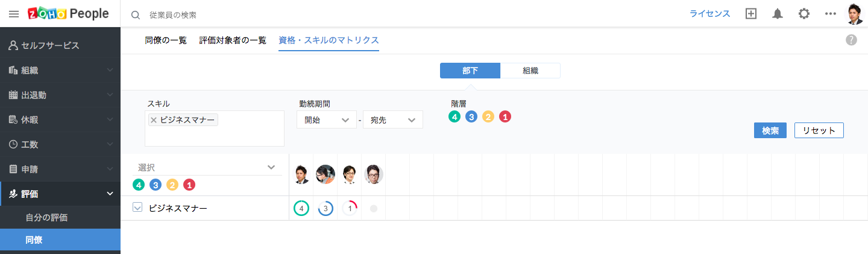
Task: Open the 同僚の一覧 tab
Action: (x=166, y=40)
